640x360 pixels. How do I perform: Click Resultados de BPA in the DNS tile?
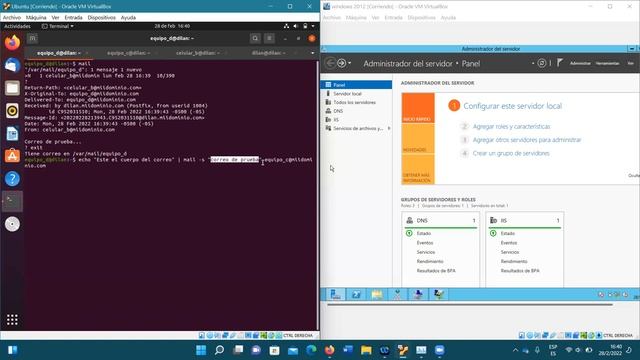[x=436, y=271]
